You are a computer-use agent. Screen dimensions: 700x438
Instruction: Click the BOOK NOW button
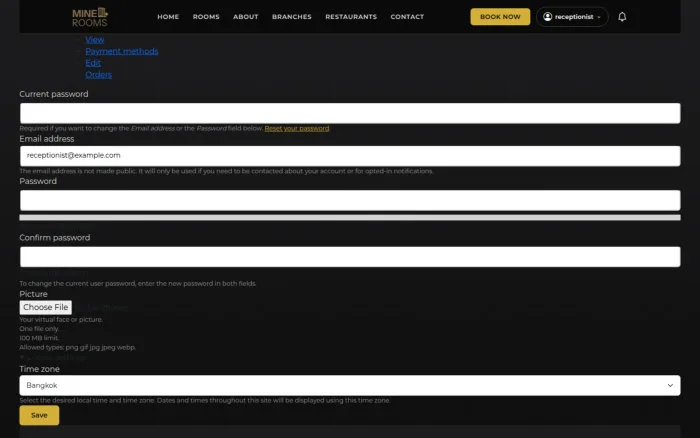pyautogui.click(x=500, y=17)
